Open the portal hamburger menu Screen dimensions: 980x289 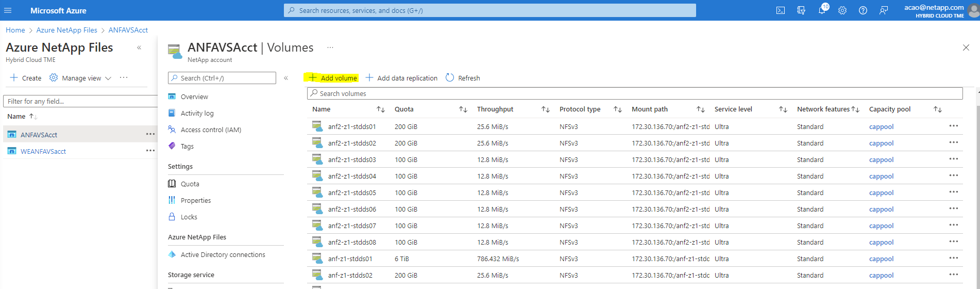point(8,10)
